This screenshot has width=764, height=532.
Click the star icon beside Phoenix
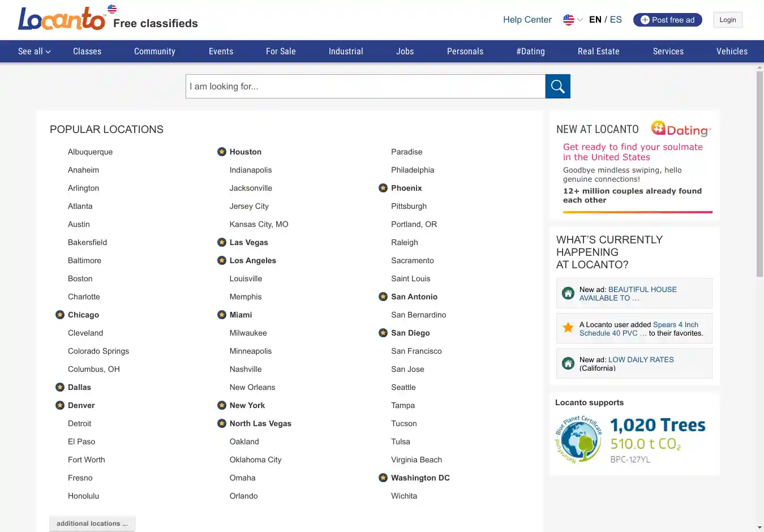pyautogui.click(x=383, y=188)
